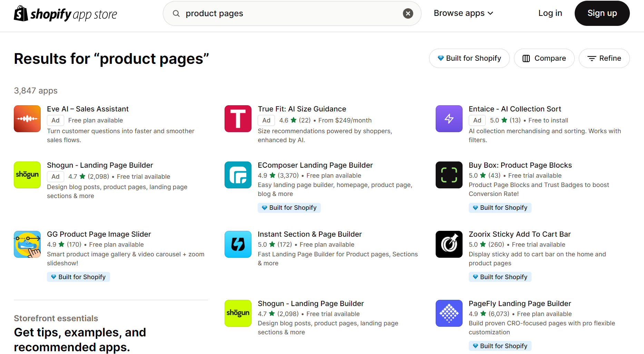644x354 pixels.
Task: Click Built for Shopify badge under Buy Box
Action: coord(500,208)
